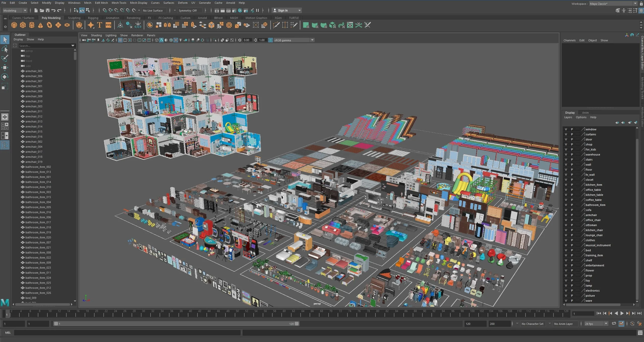The height and width of the screenshot is (342, 644).
Task: Click the viewport gamma value field 1.00
Action: click(x=262, y=40)
